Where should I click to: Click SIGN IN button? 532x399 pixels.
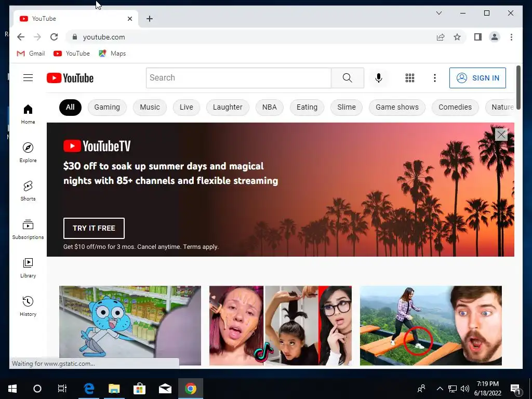pyautogui.click(x=477, y=78)
